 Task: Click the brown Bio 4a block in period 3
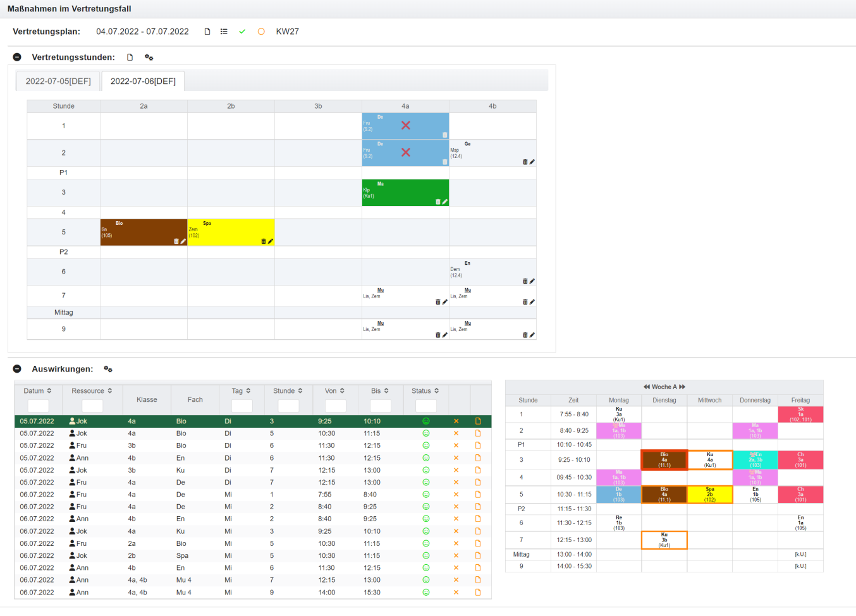coord(664,460)
